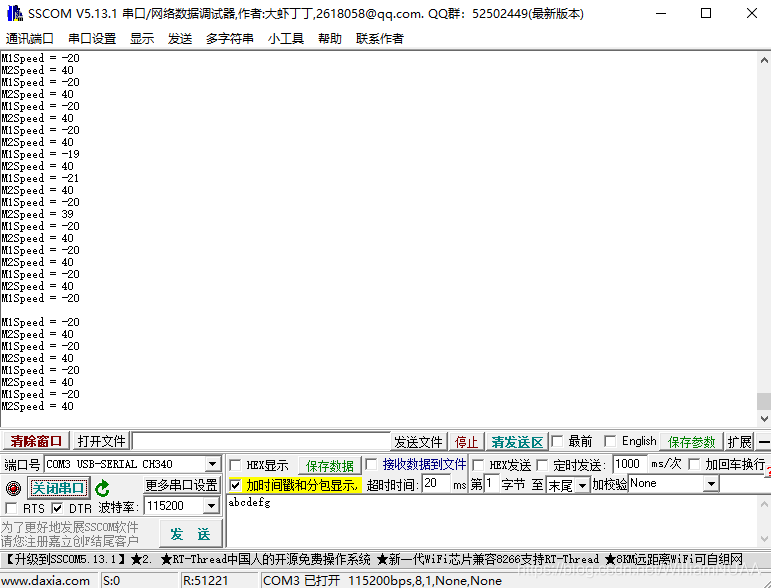Click the R:51221 received counter
This screenshot has height=588, width=771.
tap(205, 581)
